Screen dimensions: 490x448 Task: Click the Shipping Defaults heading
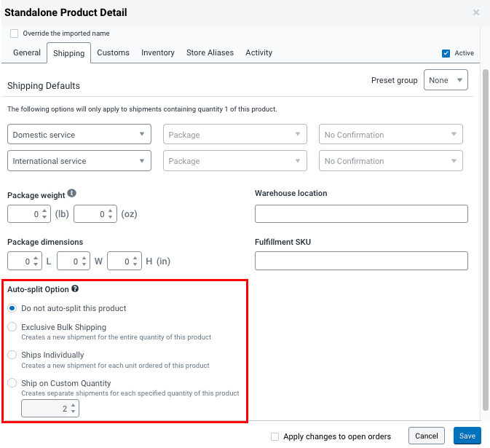pos(44,86)
